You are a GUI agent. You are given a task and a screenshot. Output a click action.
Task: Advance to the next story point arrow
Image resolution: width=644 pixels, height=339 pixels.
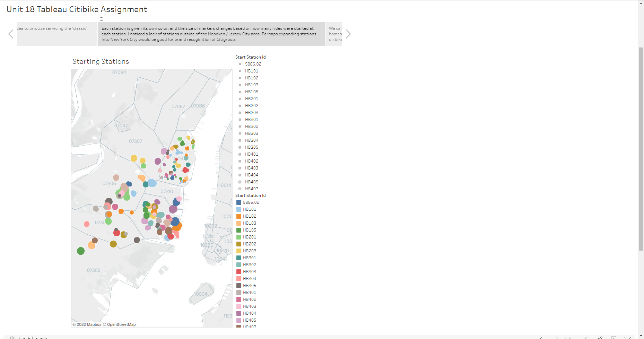pos(348,34)
